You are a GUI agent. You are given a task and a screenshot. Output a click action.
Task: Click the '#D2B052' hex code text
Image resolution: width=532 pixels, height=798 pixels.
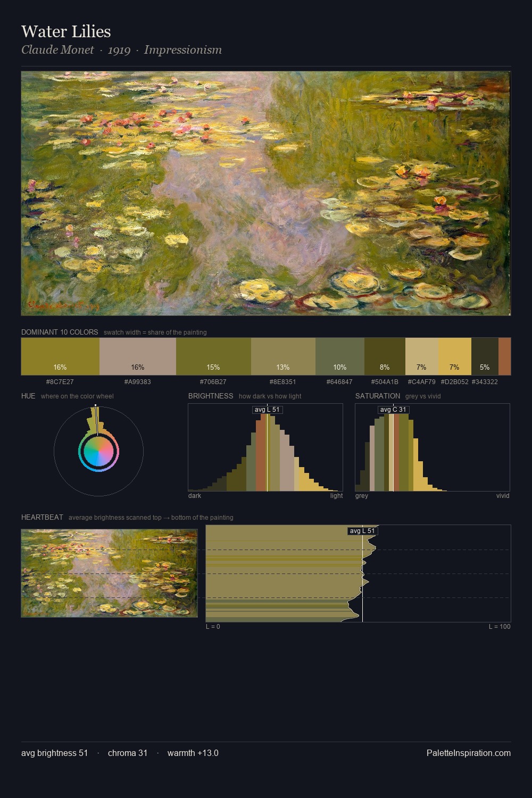coord(455,382)
